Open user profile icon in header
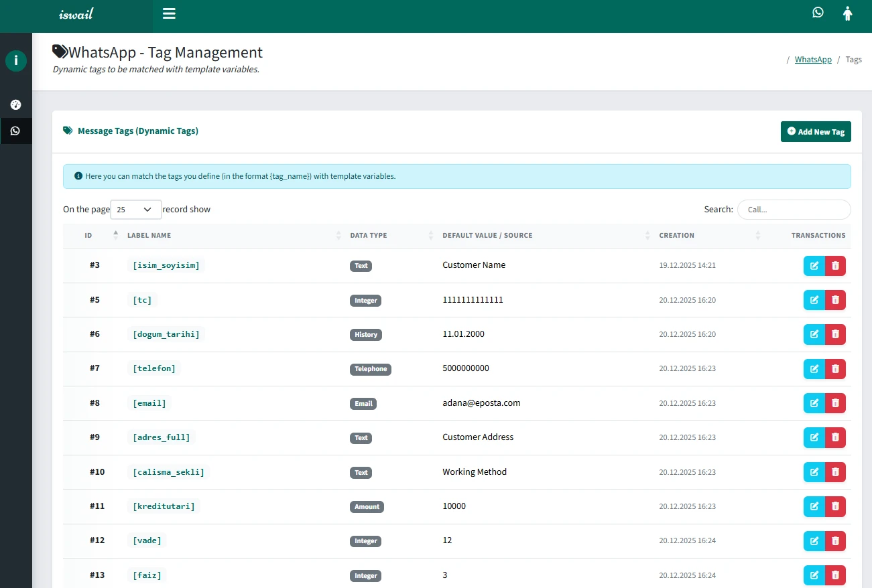The width and height of the screenshot is (872, 588). (847, 13)
